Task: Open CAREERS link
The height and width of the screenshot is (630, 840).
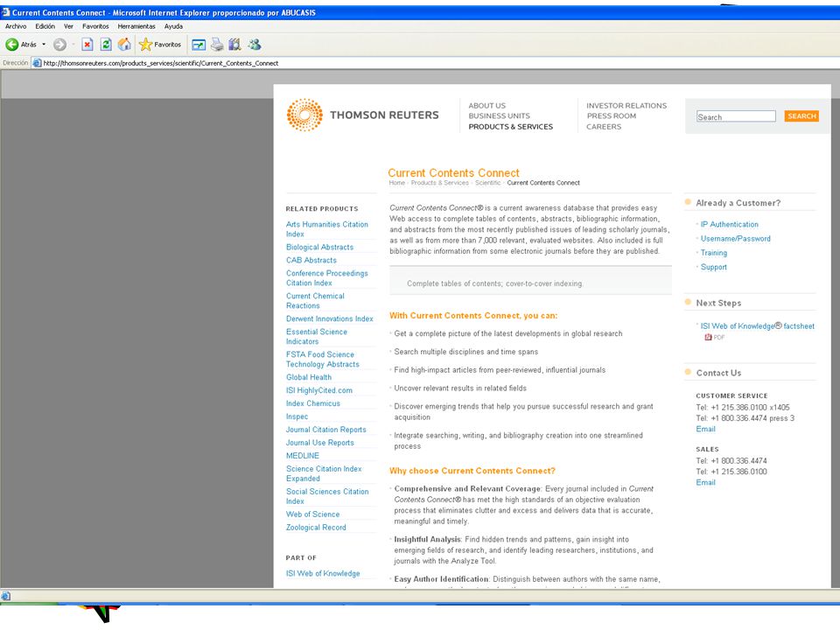Action: [x=604, y=127]
